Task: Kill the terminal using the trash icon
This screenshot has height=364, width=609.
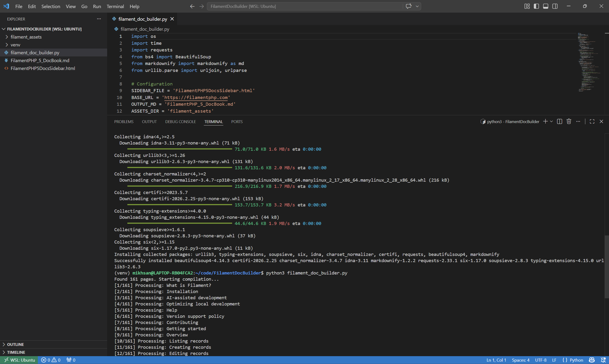Action: 569,121
